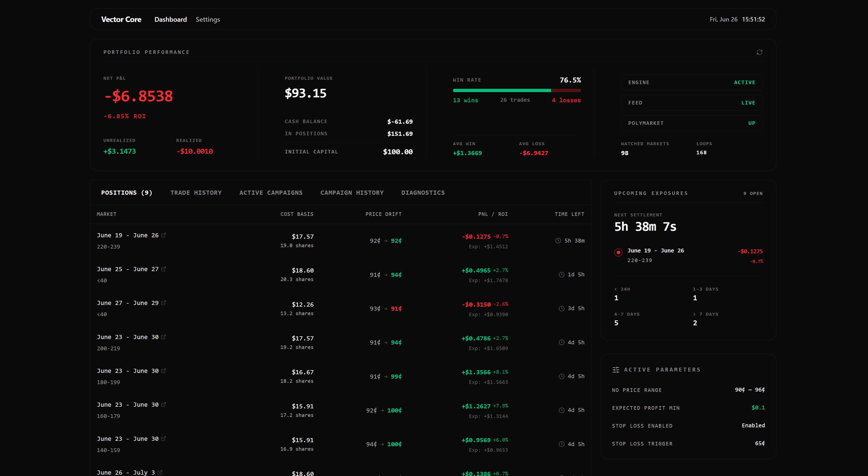This screenshot has height=476, width=868.
Task: Click the Vector Core logo
Action: 121,20
